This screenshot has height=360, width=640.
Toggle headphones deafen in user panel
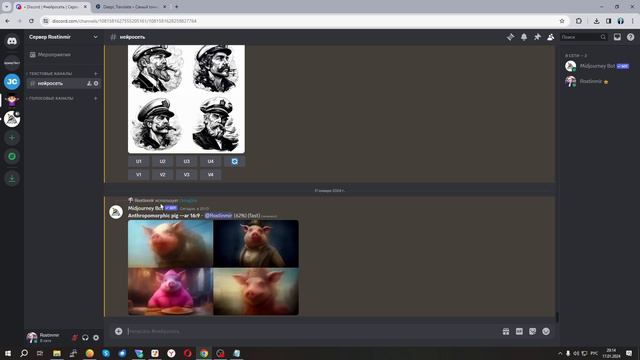(85, 338)
